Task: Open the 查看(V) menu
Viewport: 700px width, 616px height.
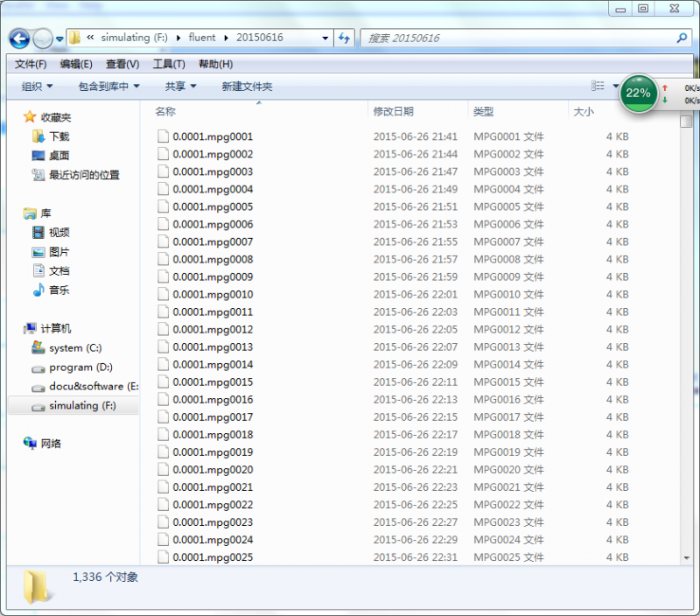Action: (x=122, y=64)
